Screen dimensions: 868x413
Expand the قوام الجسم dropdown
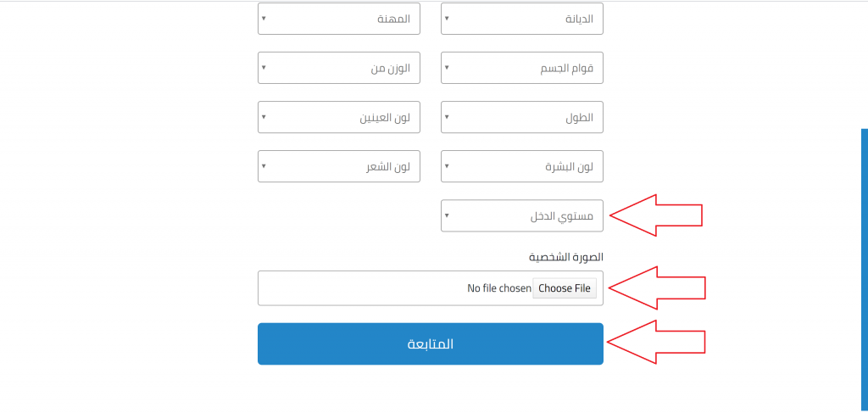click(521, 68)
